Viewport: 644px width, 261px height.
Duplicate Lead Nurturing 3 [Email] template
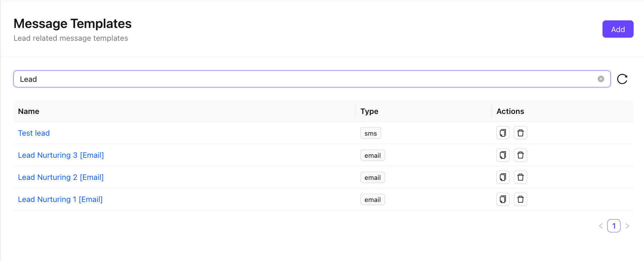point(503,155)
